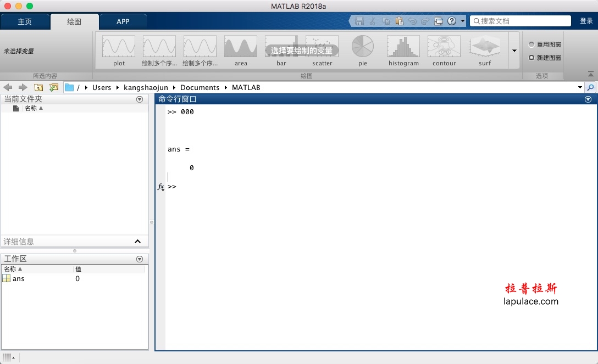Click Users in the path bar
Viewport: 598px width, 364px height.
(x=102, y=88)
